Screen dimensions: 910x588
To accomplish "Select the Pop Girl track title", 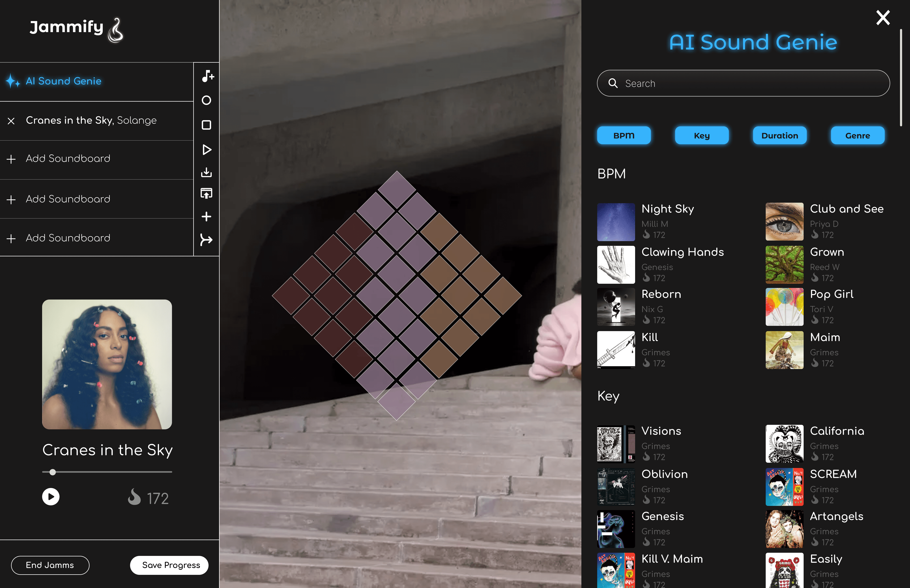I will pyautogui.click(x=832, y=294).
